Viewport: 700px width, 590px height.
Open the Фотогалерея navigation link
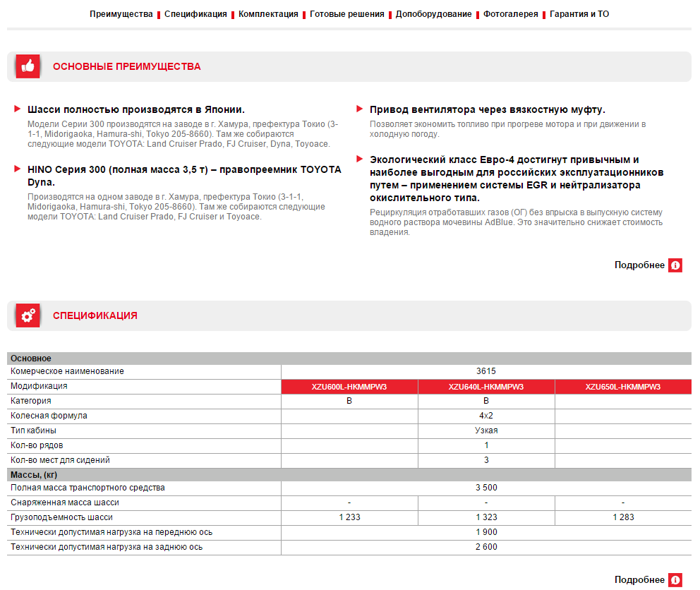coord(510,14)
